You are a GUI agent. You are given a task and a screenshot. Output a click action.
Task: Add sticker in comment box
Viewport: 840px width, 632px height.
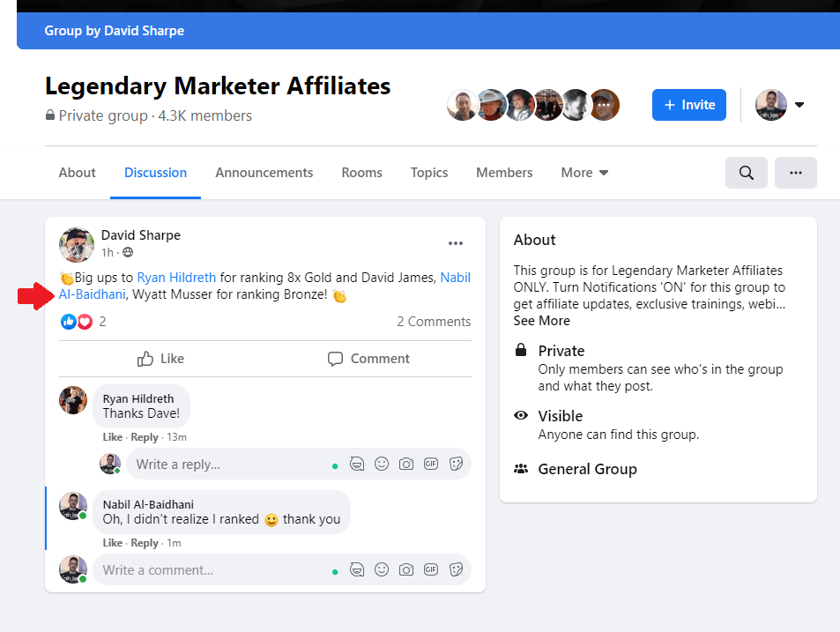[x=456, y=569]
